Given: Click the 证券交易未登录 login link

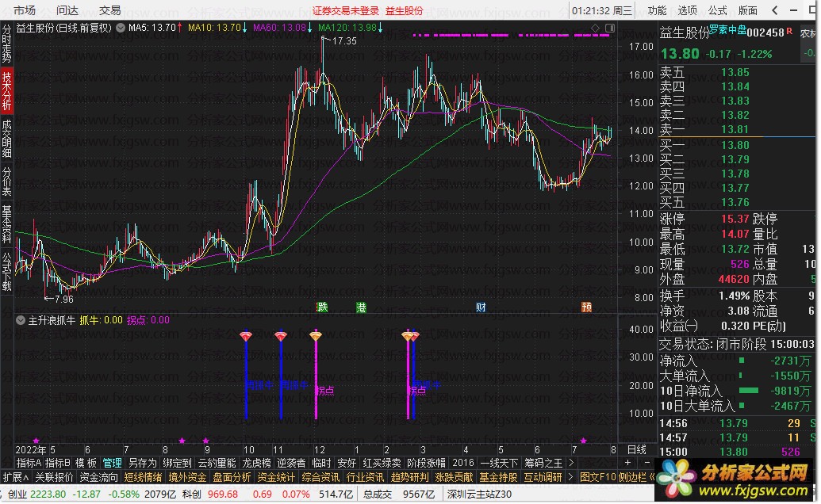Looking at the screenshot, I should point(346,10).
